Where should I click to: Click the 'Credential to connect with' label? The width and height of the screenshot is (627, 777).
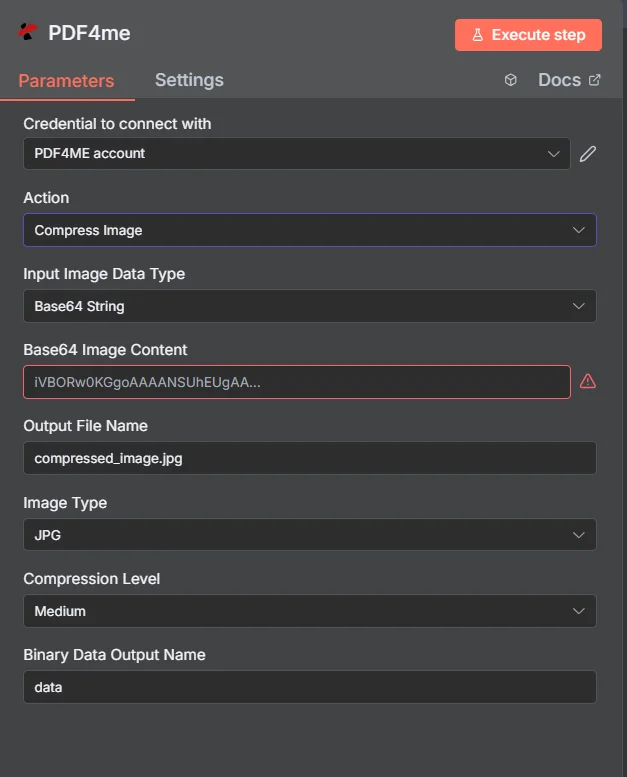tap(117, 124)
